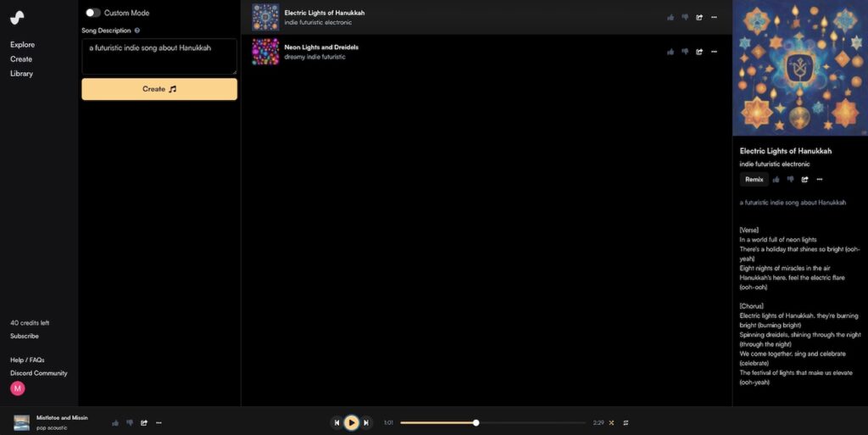This screenshot has height=435, width=868.
Task: Share the Neon Lights and Dreidels song
Action: click(699, 52)
